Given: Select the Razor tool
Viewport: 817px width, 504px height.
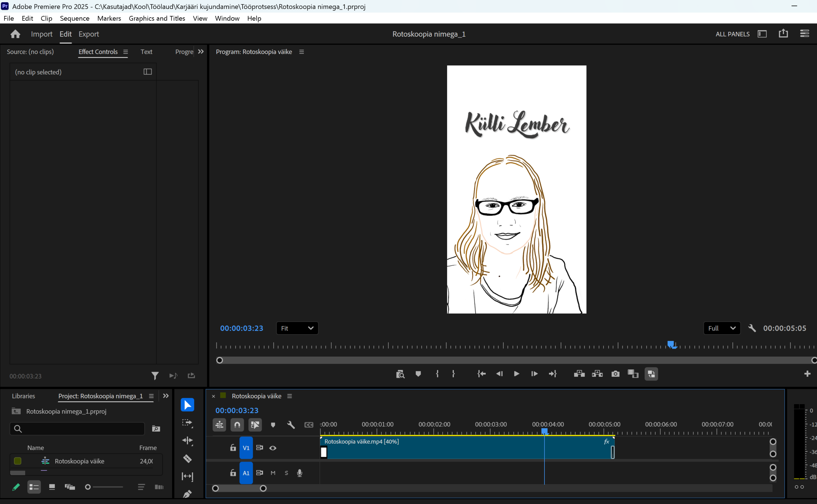Looking at the screenshot, I should pos(187,459).
